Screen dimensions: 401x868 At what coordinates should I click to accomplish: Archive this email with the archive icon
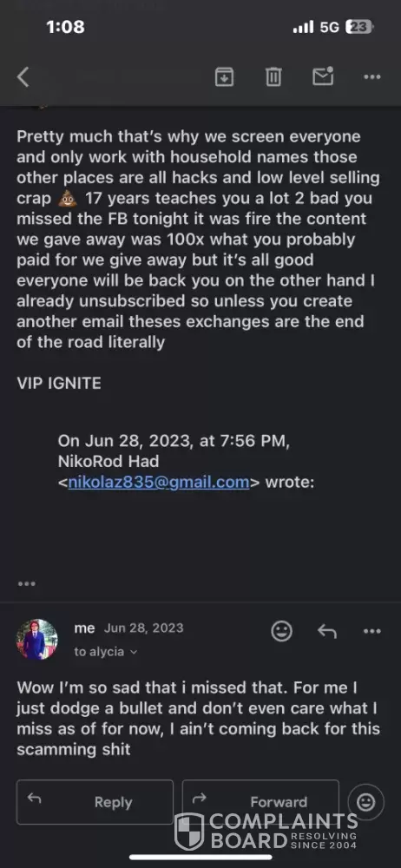click(224, 77)
